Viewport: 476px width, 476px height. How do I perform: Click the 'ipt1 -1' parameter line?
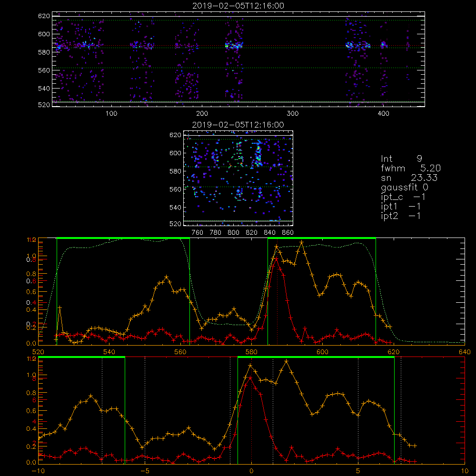tap(401, 207)
